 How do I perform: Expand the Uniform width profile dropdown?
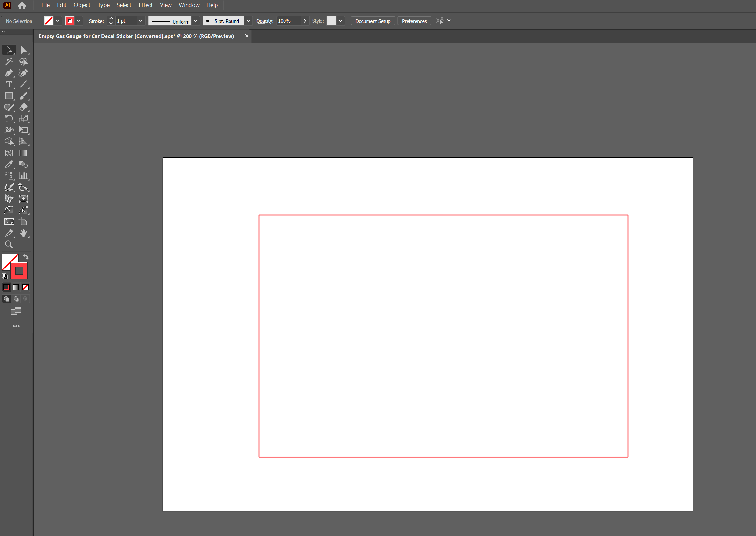pyautogui.click(x=196, y=21)
